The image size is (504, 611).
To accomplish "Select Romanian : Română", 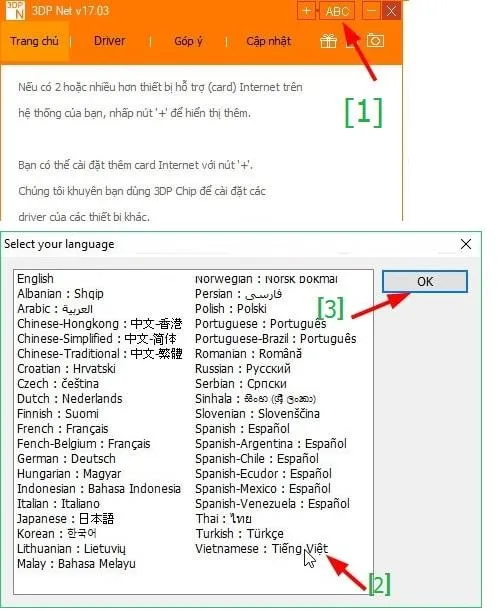I will click(x=248, y=353).
